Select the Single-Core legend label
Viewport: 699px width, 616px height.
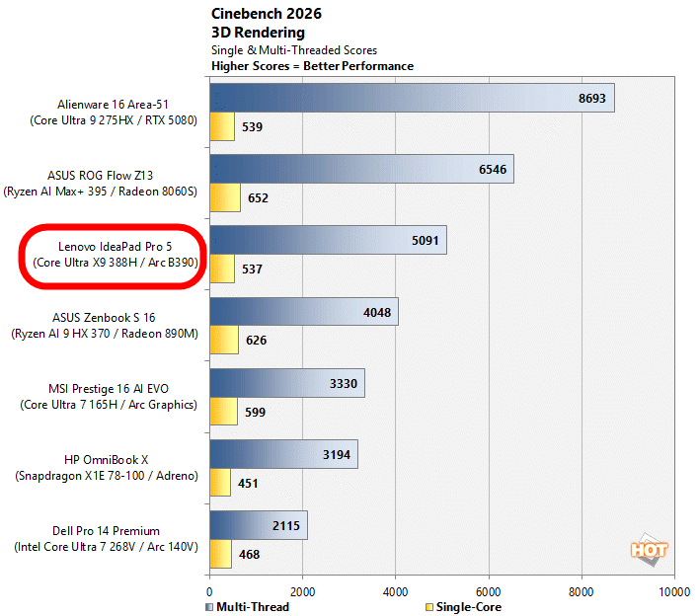tap(467, 606)
